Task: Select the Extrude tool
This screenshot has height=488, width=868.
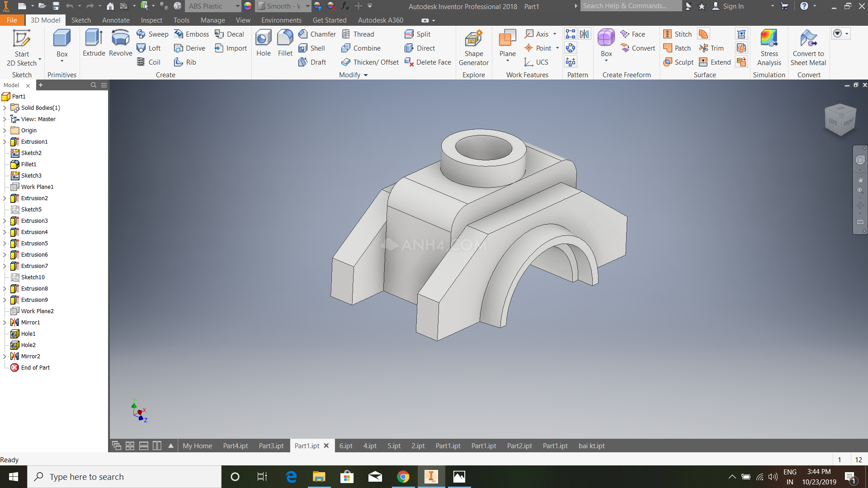Action: pyautogui.click(x=94, y=43)
